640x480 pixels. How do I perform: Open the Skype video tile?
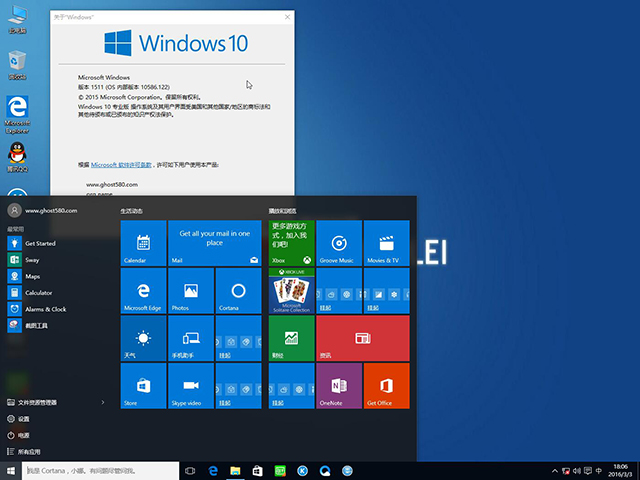(x=191, y=386)
